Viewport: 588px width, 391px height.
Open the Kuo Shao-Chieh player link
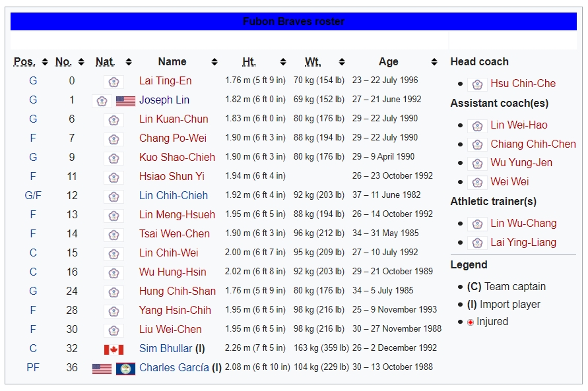pyautogui.click(x=177, y=158)
